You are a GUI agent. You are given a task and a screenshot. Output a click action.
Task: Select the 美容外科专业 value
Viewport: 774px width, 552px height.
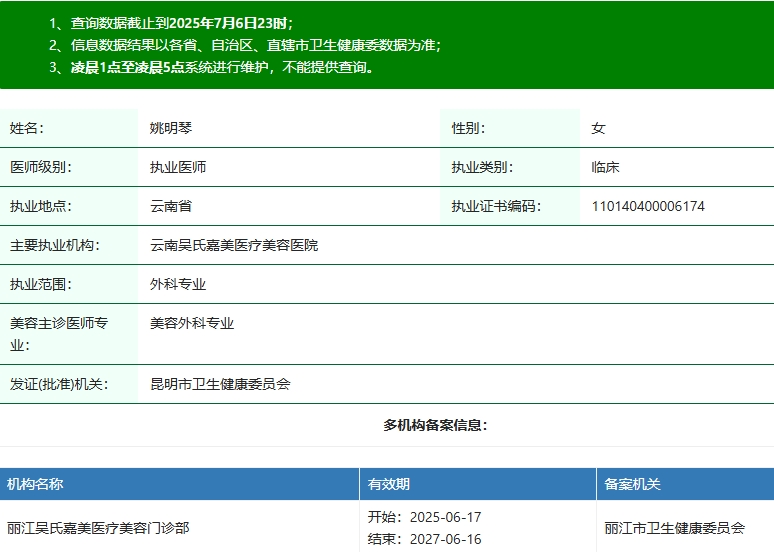tap(192, 323)
